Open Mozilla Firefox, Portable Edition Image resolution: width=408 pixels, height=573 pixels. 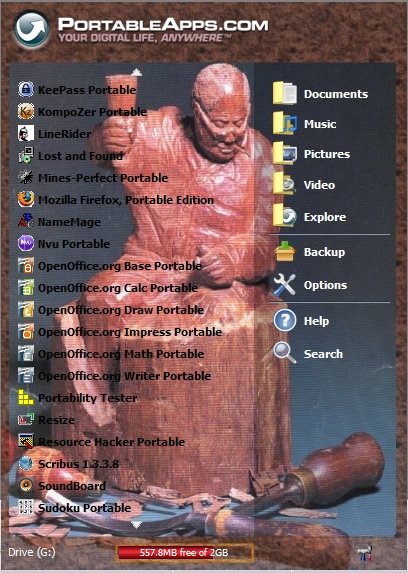[x=126, y=200]
